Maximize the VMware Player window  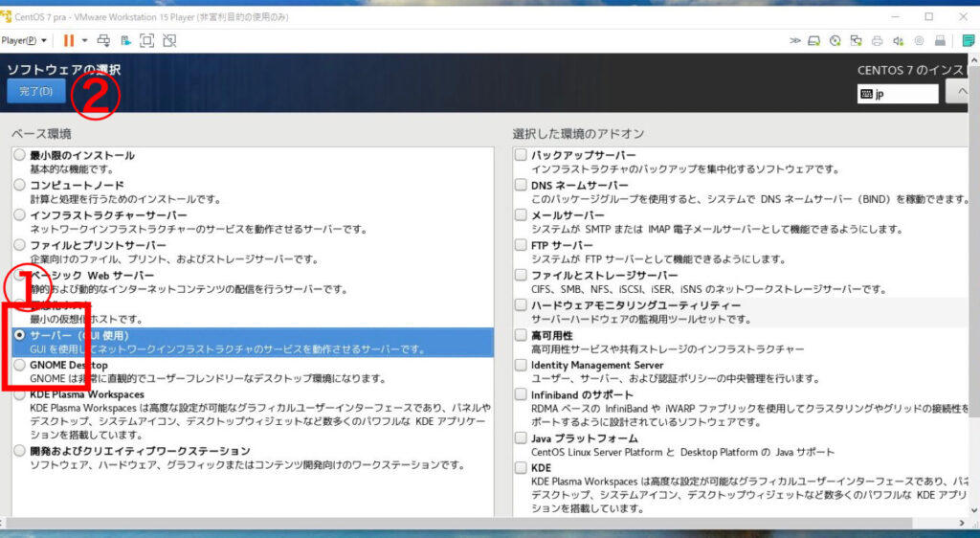928,17
